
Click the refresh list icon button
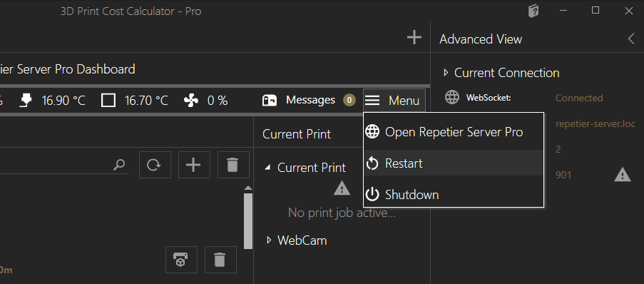point(155,165)
